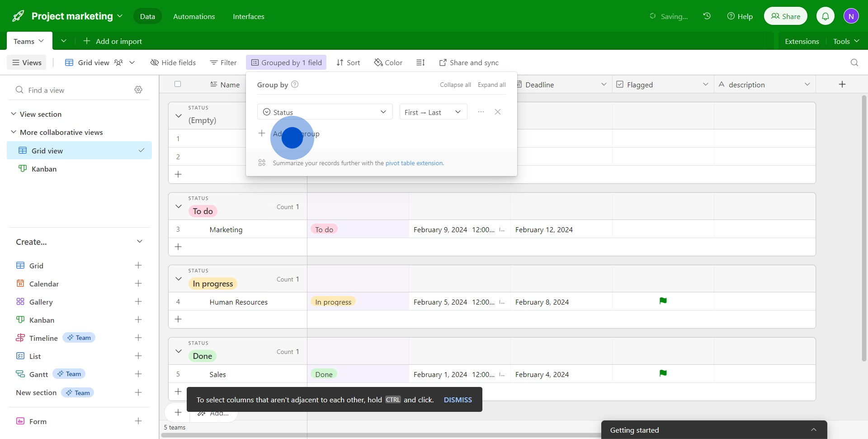
Task: Add new section plus icon
Action: click(138, 392)
